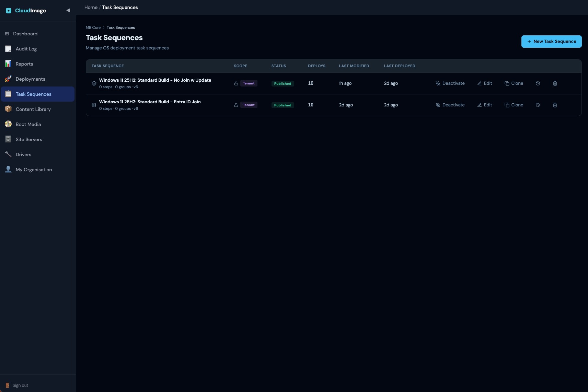Deactivate the No Join w Update sequence

tap(450, 83)
